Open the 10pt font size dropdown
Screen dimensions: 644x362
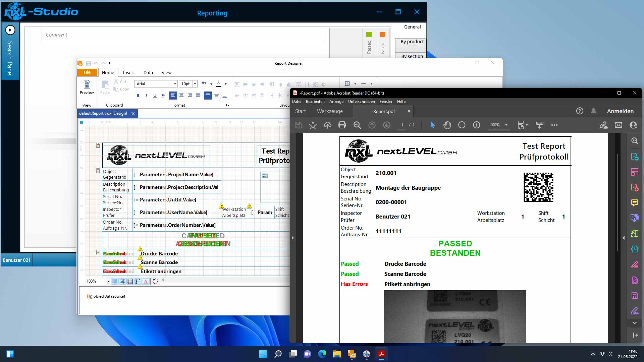195,84
